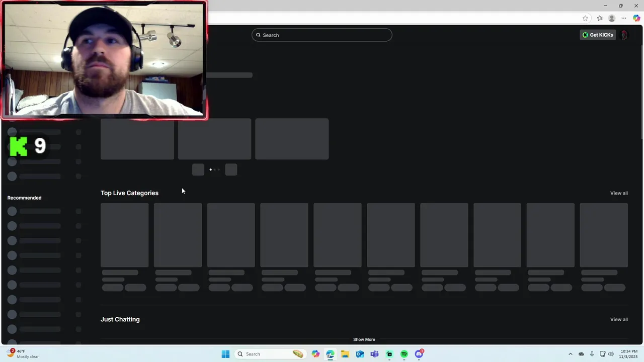
Task: Open OneDrive cloud tray icon
Action: coord(581,354)
